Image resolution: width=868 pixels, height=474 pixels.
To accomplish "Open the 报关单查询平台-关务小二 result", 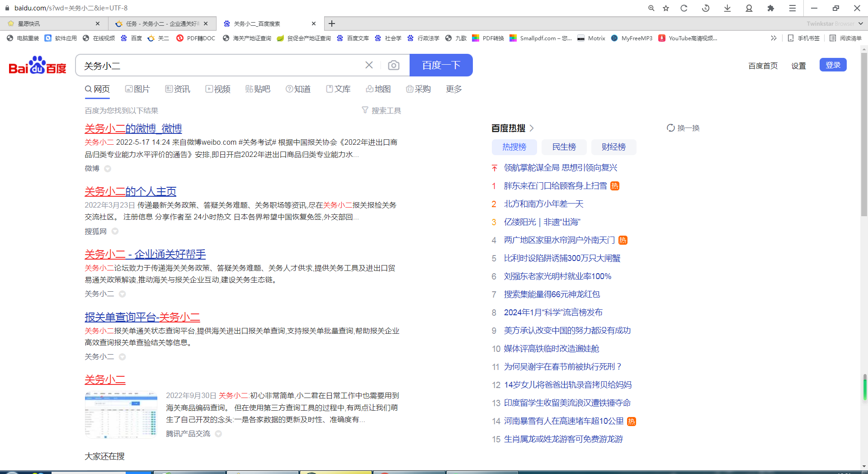I will 142,317.
